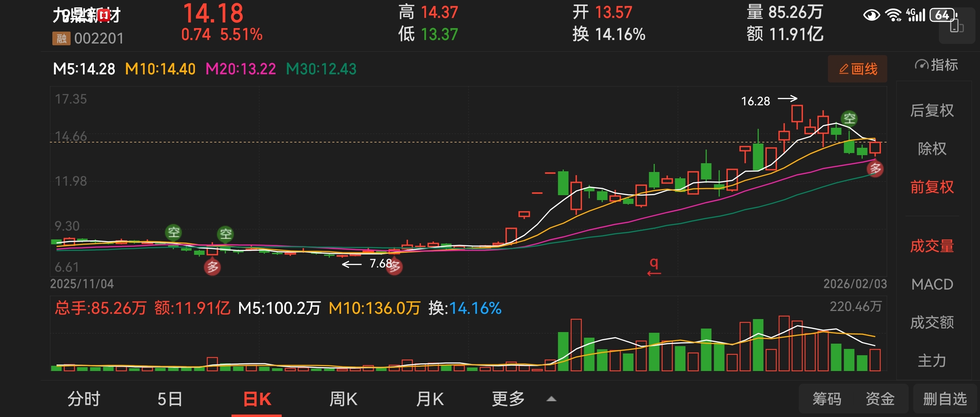Click the triangle arrow beside 更多

(x=551, y=399)
